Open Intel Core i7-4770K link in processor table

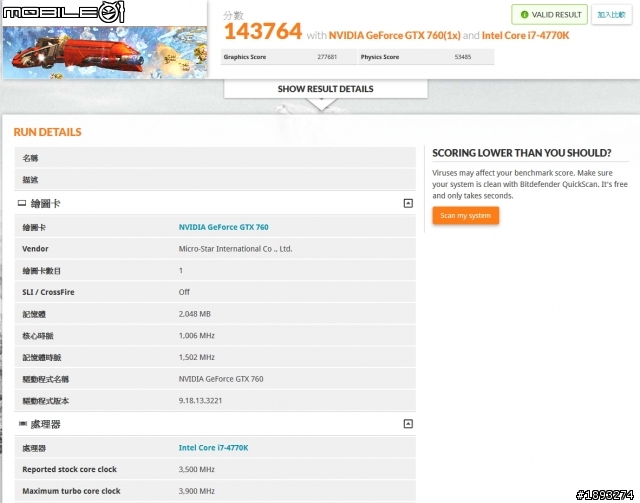point(213,447)
